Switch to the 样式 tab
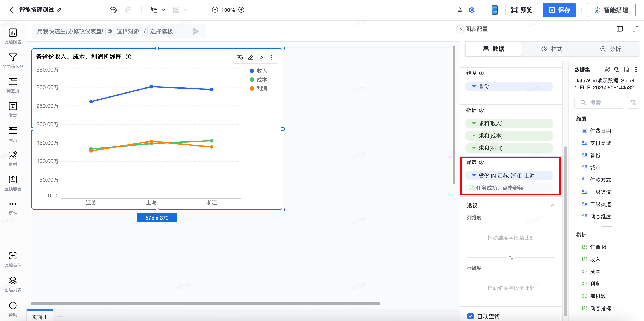 point(552,49)
